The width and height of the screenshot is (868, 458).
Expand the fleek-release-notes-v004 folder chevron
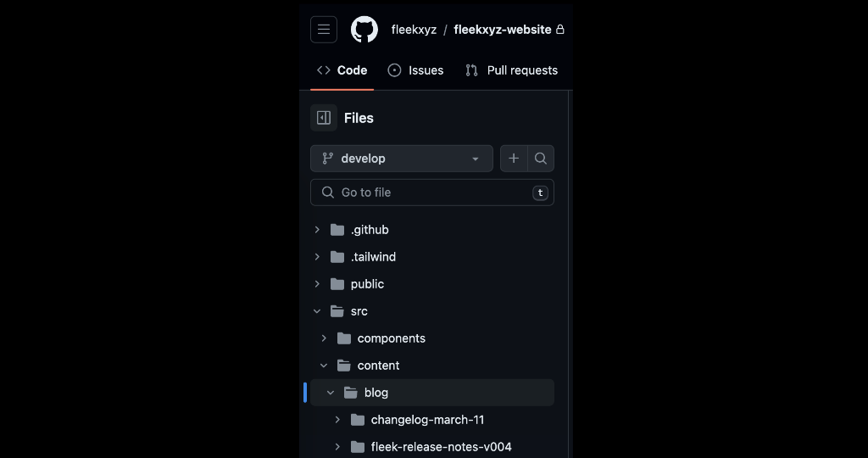click(337, 446)
